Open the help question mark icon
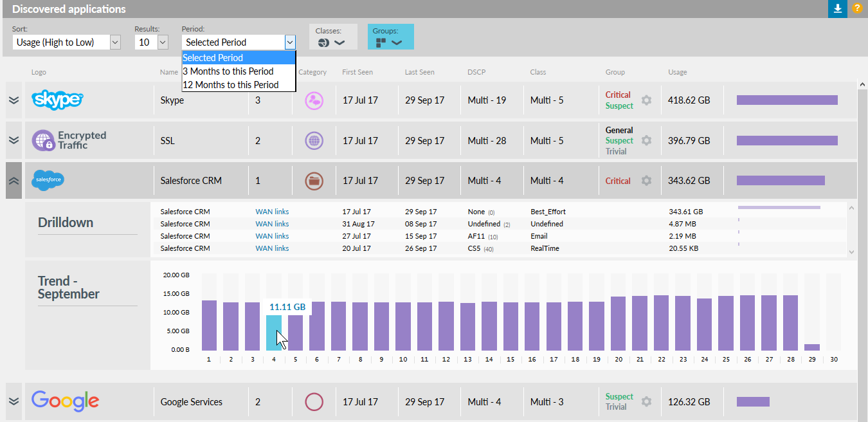 pos(857,9)
